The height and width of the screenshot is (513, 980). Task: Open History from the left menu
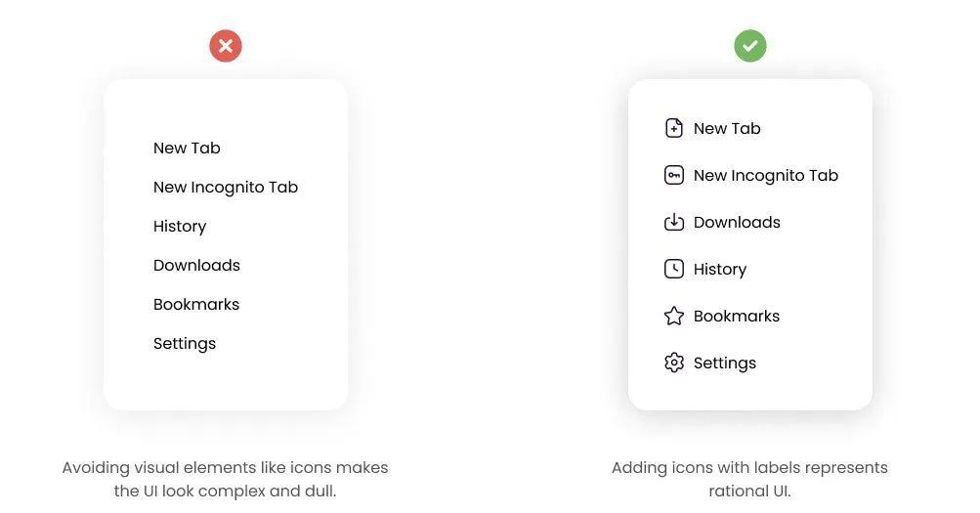(180, 226)
